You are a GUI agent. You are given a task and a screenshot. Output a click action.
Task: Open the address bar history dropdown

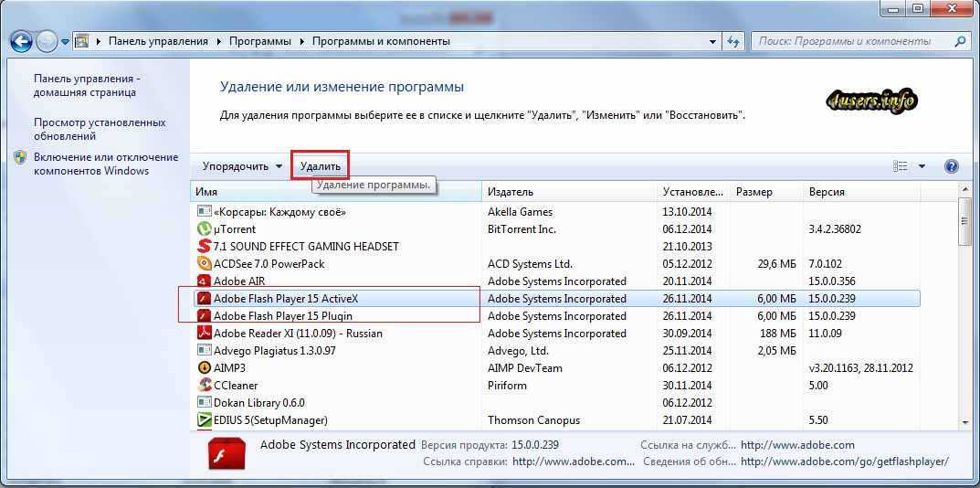713,42
